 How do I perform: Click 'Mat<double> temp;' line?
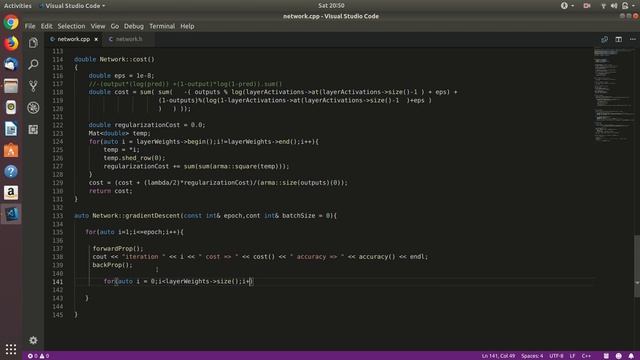click(x=120, y=133)
